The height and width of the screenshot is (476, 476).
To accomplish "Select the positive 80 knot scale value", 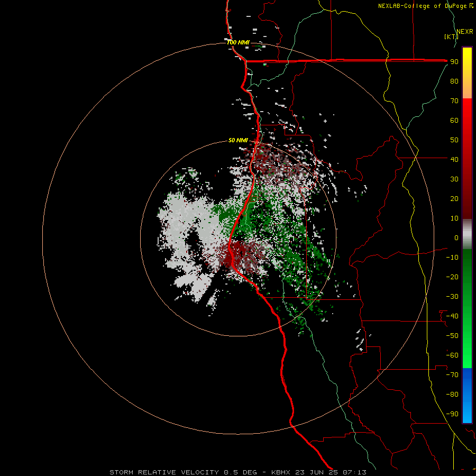I will (x=454, y=81).
